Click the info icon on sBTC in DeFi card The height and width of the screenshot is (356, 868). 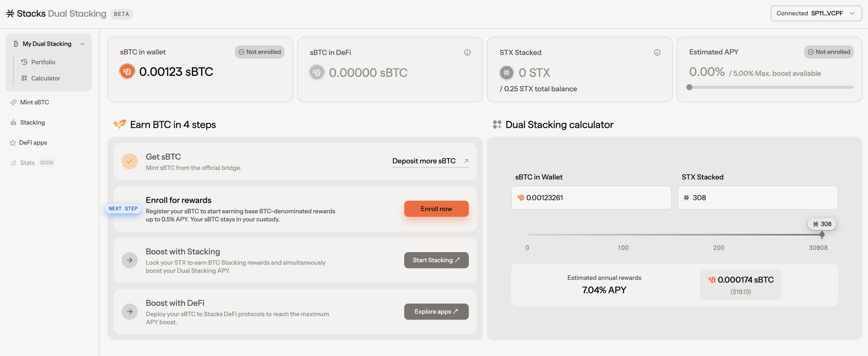[x=467, y=52]
